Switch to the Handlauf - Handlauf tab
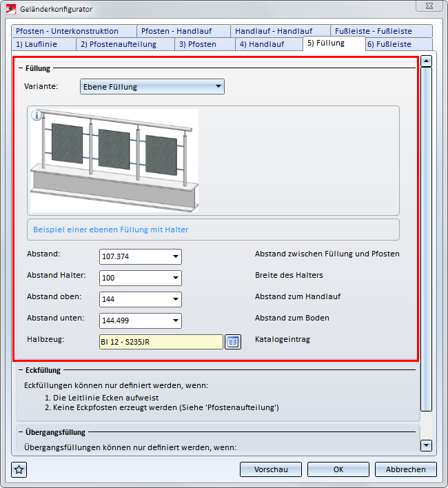This screenshot has height=488, width=448. click(281, 31)
